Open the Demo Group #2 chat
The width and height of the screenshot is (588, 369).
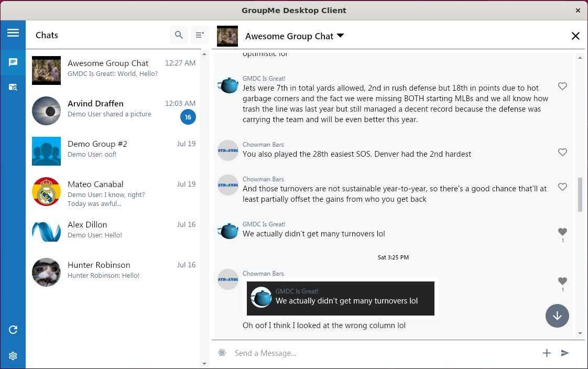click(x=114, y=151)
